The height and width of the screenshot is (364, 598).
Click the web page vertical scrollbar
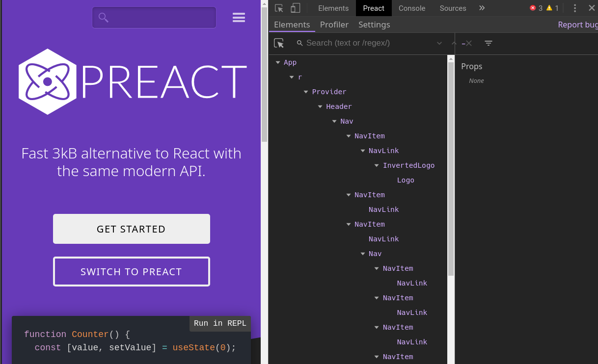pyautogui.click(x=264, y=74)
